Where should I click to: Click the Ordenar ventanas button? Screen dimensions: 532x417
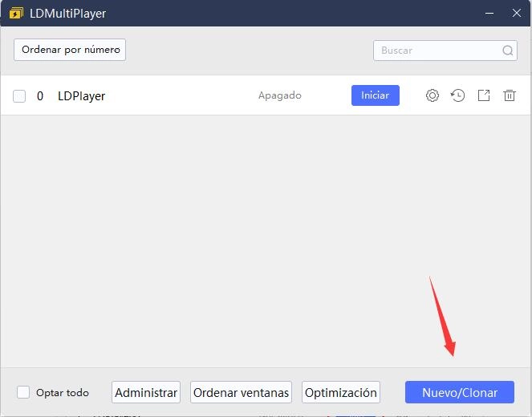(x=241, y=392)
